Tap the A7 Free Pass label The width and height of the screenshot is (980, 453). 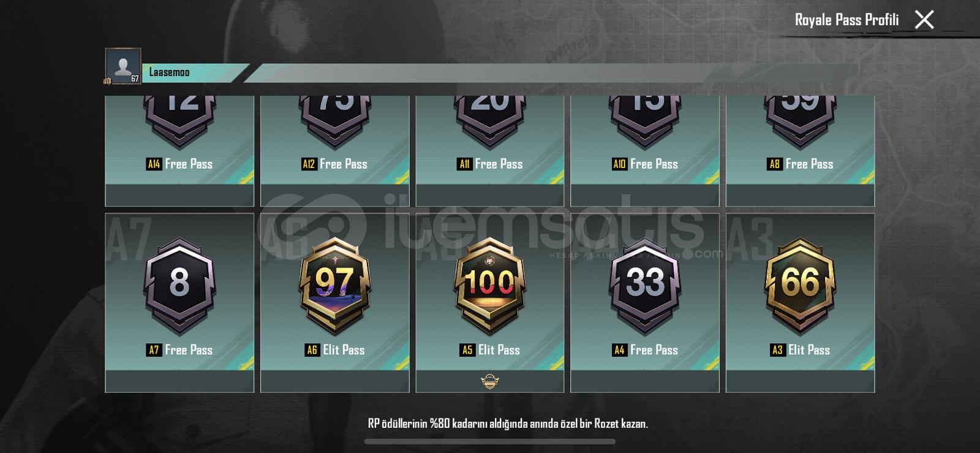pos(179,350)
